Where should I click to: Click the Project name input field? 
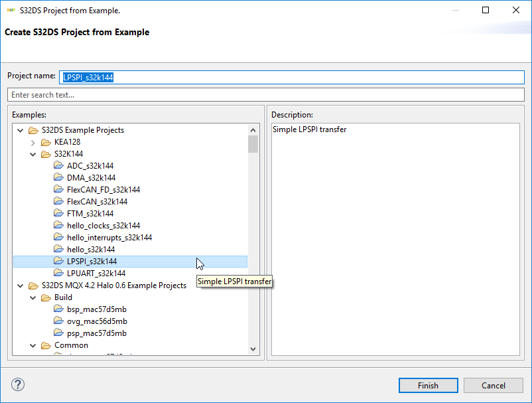(x=292, y=77)
